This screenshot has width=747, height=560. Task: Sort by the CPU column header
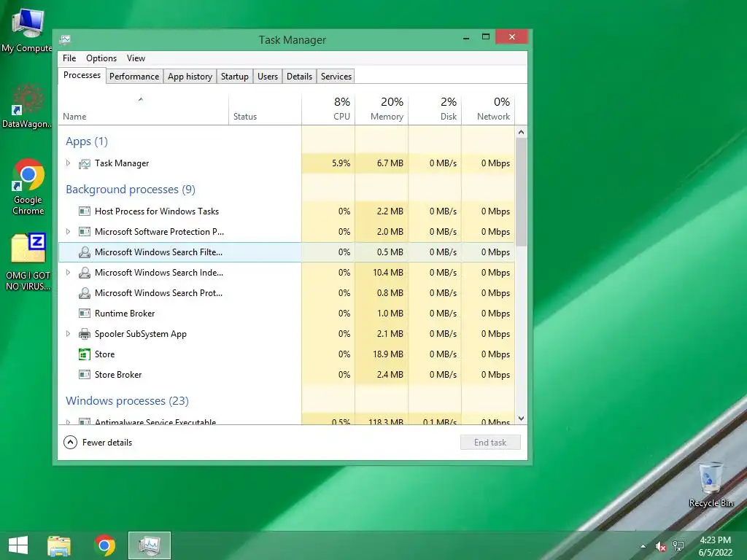pos(328,109)
